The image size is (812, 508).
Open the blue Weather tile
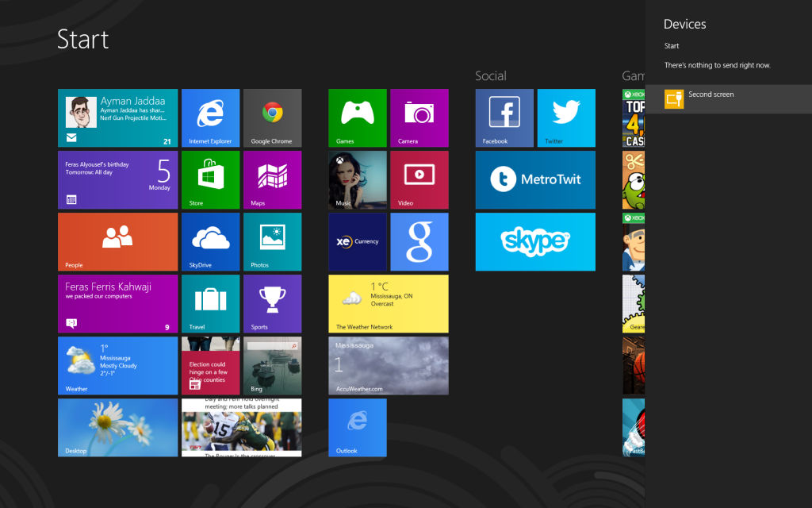(117, 365)
